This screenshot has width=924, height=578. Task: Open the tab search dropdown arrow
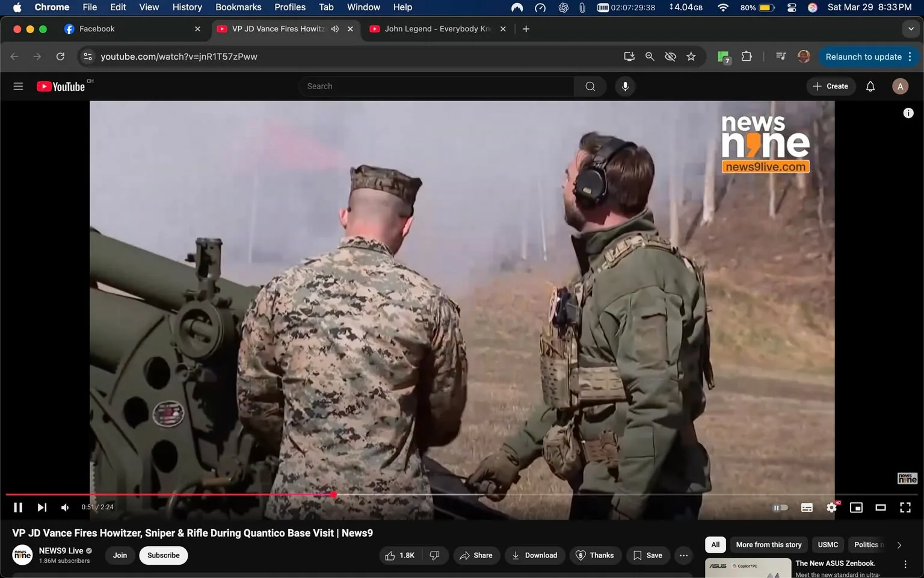click(x=910, y=28)
